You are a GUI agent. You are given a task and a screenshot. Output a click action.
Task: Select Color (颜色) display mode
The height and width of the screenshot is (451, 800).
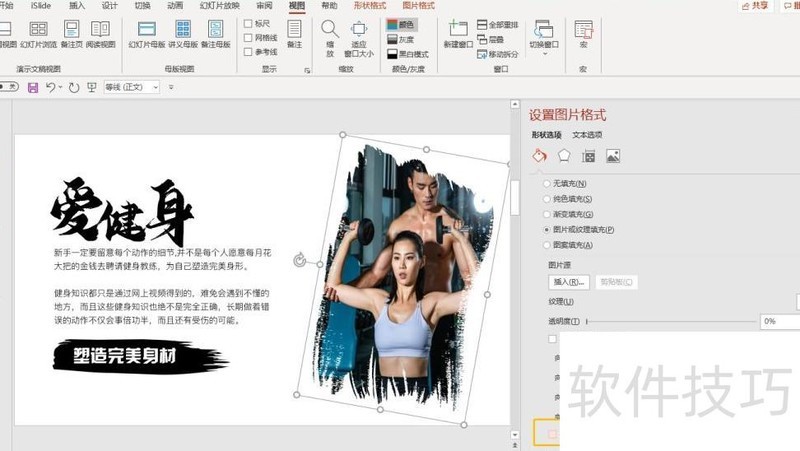[401, 24]
